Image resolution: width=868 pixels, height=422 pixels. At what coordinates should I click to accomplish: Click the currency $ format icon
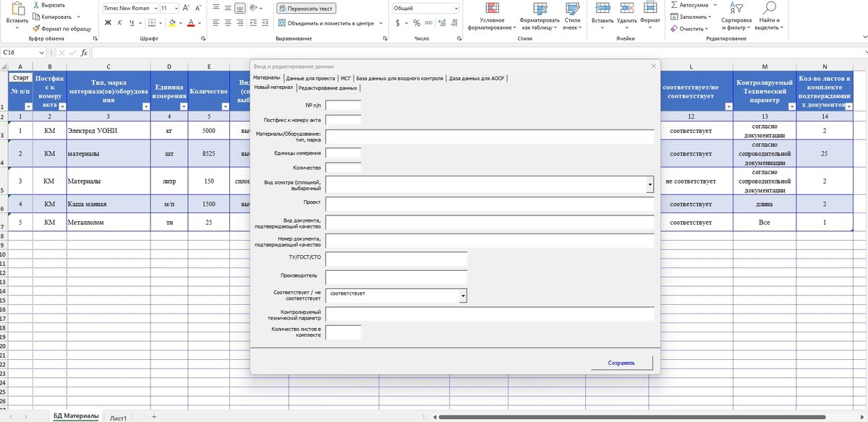396,22
